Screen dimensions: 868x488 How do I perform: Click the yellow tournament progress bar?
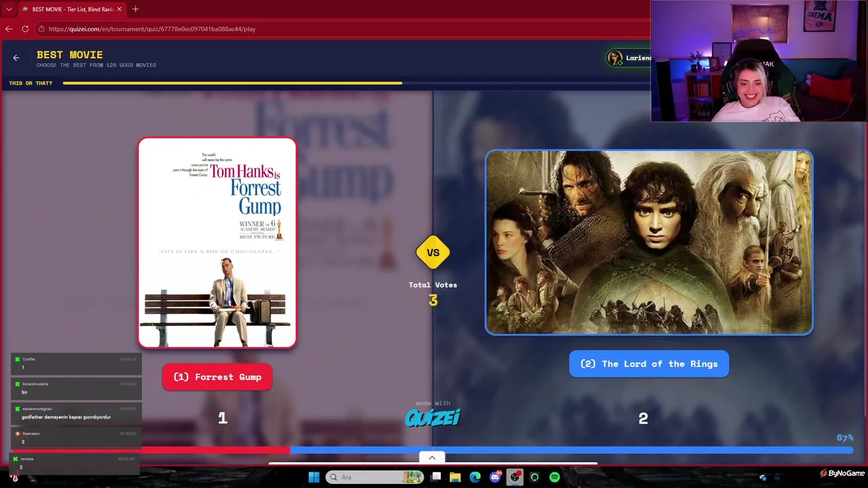232,83
